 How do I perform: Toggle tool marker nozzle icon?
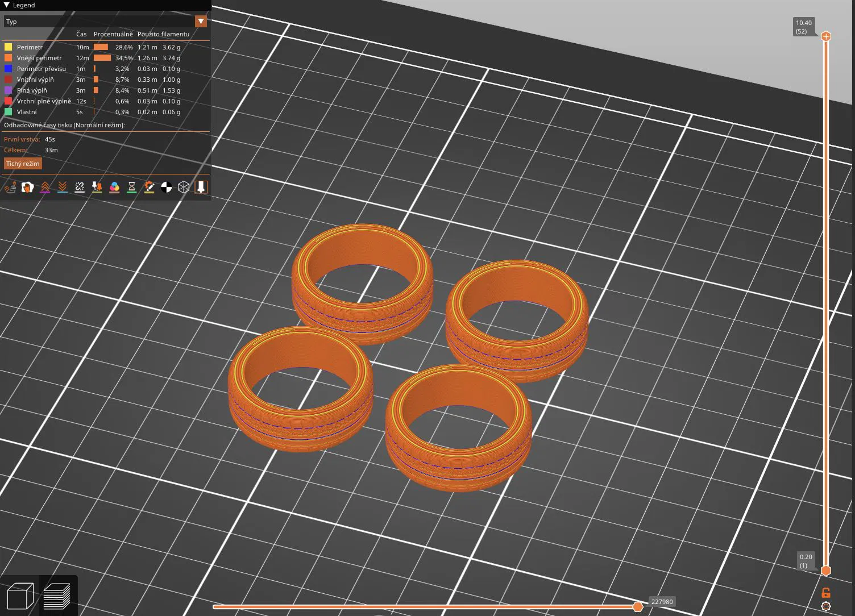(201, 187)
